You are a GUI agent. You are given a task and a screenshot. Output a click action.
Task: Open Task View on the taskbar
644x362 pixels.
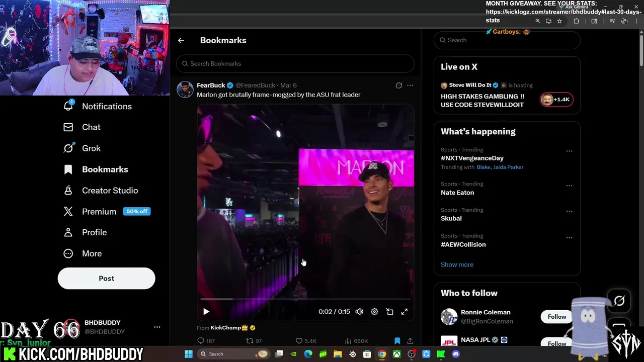pos(279,354)
